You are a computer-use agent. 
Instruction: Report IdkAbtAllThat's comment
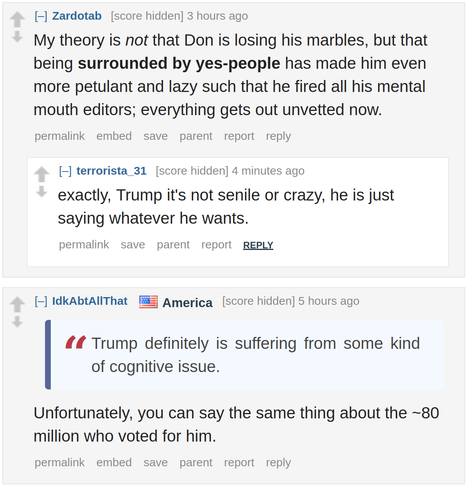pyautogui.click(x=239, y=463)
